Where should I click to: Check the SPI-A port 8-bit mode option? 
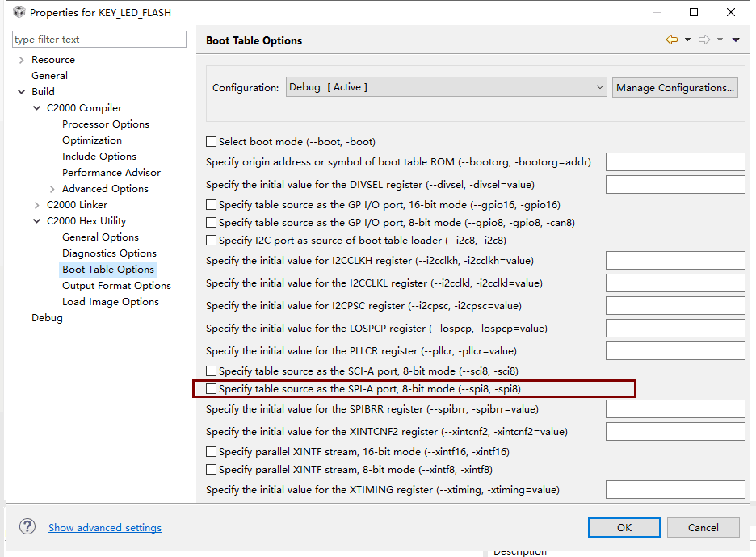pos(212,389)
